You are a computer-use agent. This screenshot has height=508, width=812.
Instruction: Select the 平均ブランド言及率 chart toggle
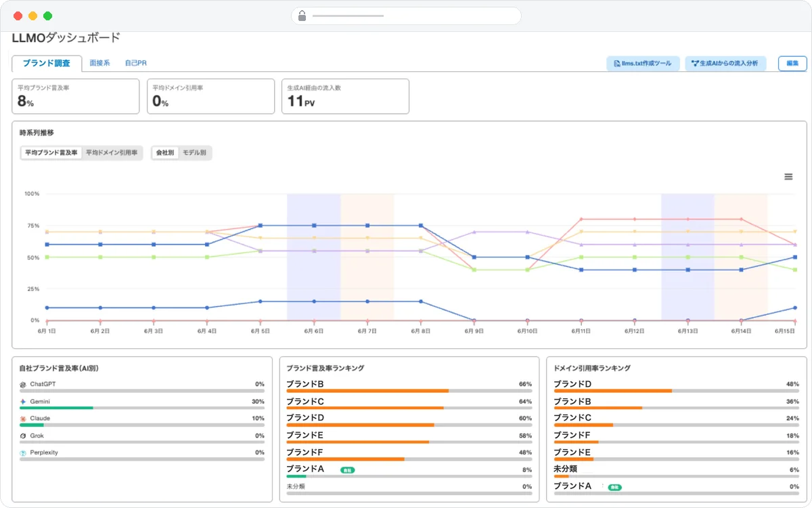pyautogui.click(x=51, y=153)
